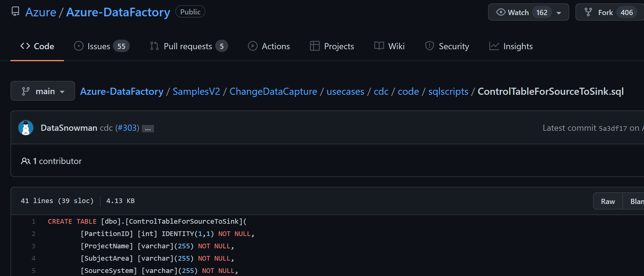
Task: Go to the Projects tab
Action: pos(332,46)
